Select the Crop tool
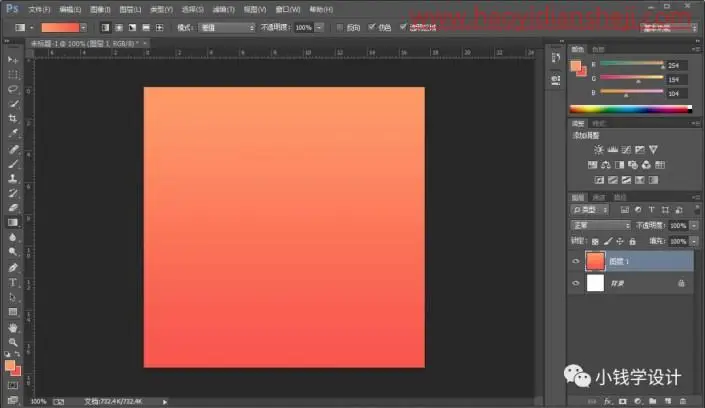705x408 pixels. click(x=13, y=119)
